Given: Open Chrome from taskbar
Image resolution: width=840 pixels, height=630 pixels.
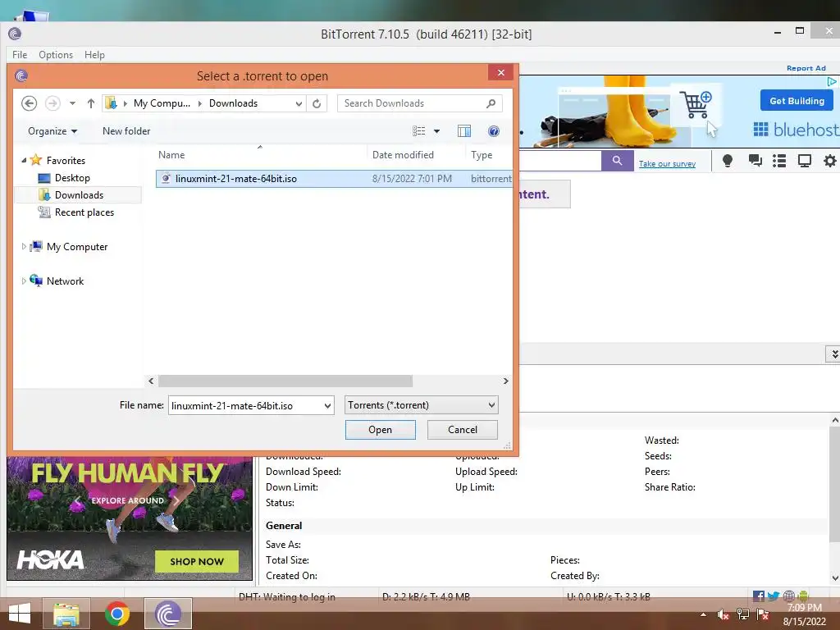Looking at the screenshot, I should click(116, 614).
